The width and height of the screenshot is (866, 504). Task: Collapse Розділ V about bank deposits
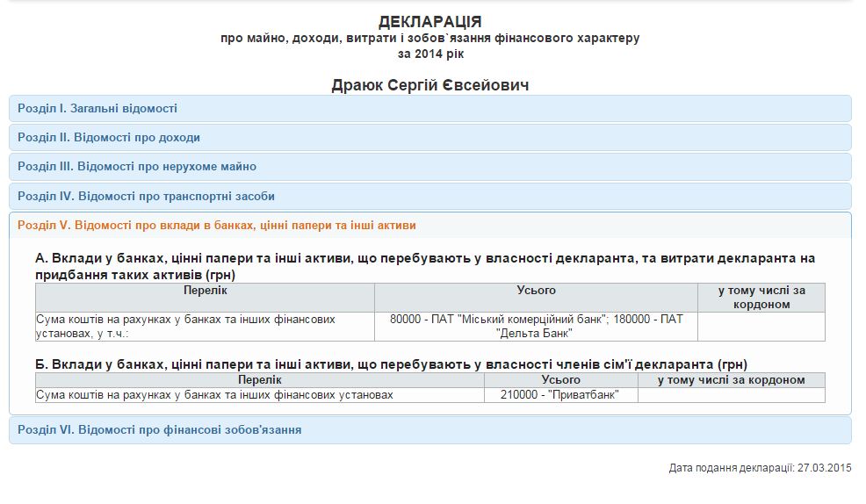[217, 226]
